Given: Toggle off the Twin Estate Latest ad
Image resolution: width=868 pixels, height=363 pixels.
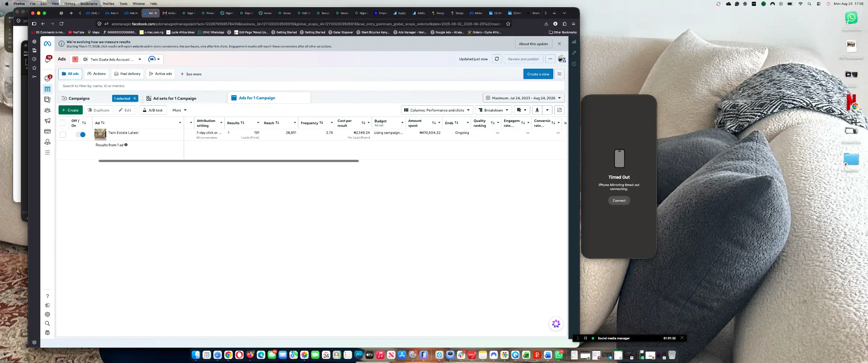Looking at the screenshot, I should coord(81,135).
